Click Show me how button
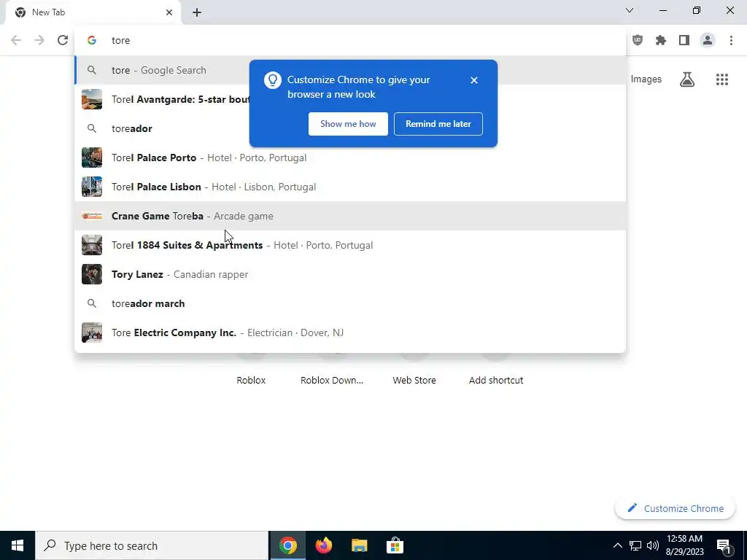747x560 pixels. coord(348,124)
